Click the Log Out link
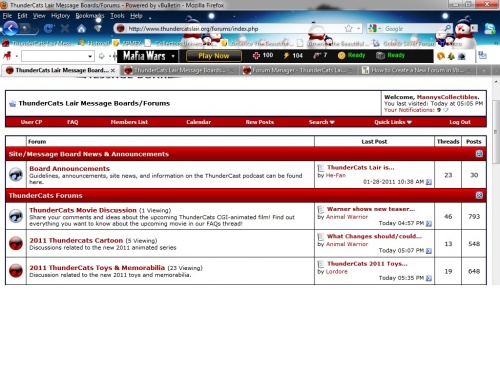Screen dimensions: 500x375 460,122
